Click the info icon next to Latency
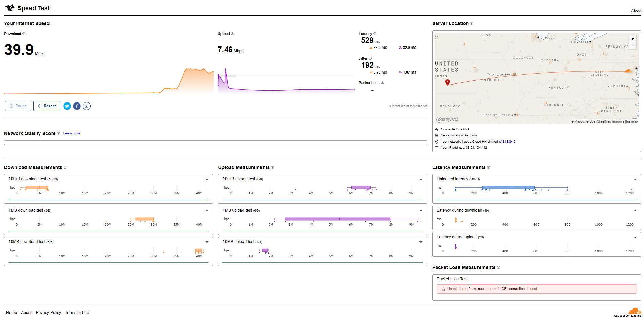 pyautogui.click(x=375, y=34)
